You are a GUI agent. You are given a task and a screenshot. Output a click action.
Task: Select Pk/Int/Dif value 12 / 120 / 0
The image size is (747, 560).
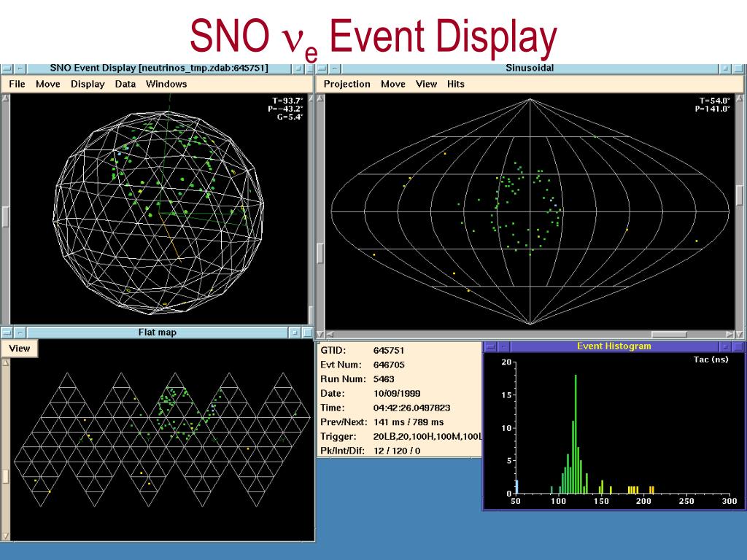(397, 451)
